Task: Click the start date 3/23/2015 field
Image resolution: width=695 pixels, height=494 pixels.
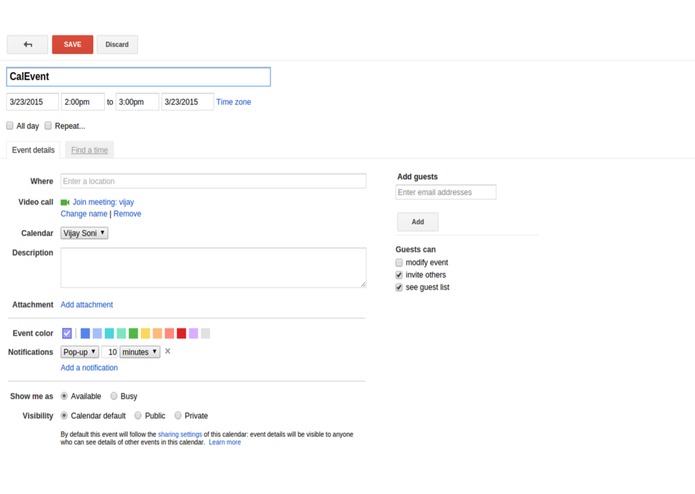Action: tap(32, 102)
